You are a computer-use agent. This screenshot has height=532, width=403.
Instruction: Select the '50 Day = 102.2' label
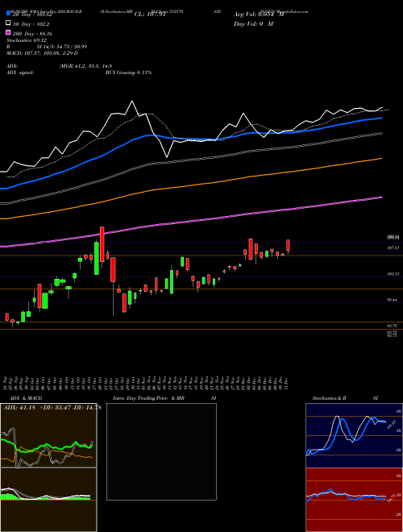(31, 24)
